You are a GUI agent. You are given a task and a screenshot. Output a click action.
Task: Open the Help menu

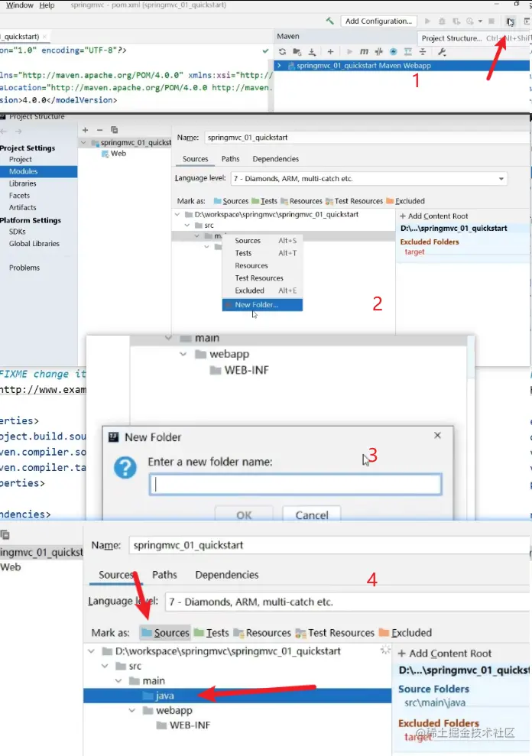pos(47,5)
